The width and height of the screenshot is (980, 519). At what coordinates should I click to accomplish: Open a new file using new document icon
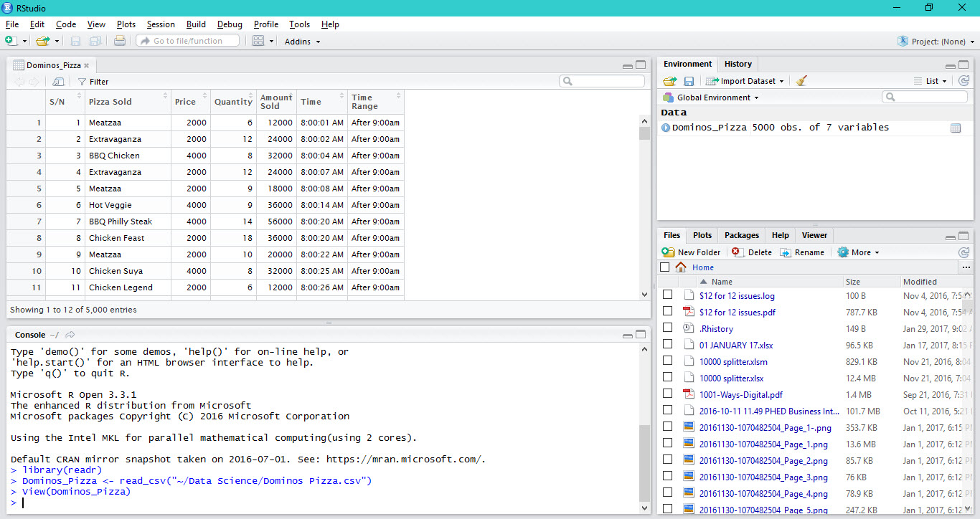[x=11, y=41]
